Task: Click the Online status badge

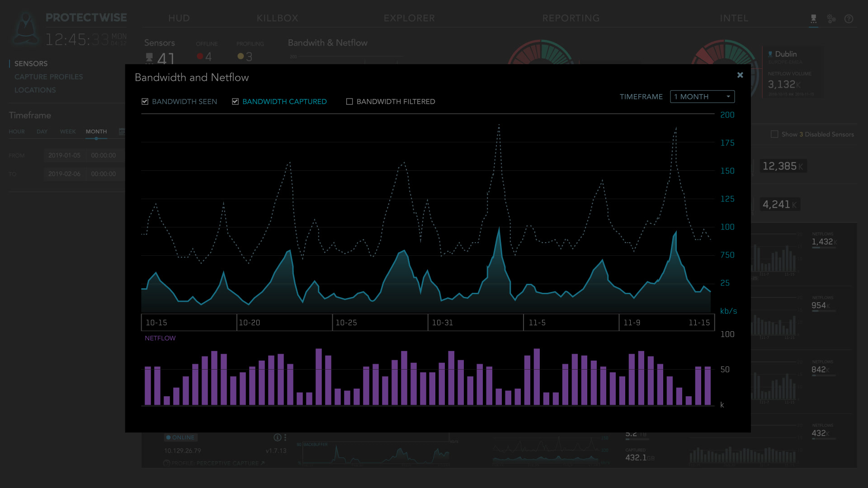Action: point(180,437)
